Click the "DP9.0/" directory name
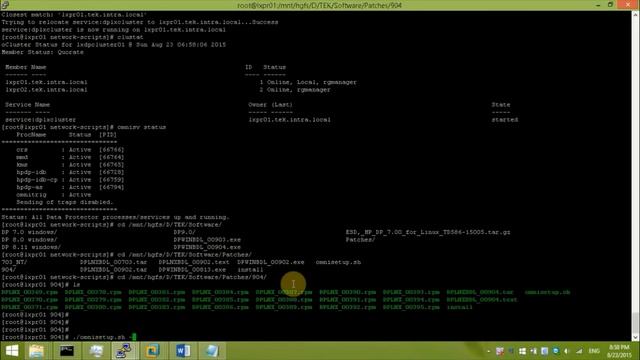This screenshot has height=360, width=640. (x=184, y=232)
